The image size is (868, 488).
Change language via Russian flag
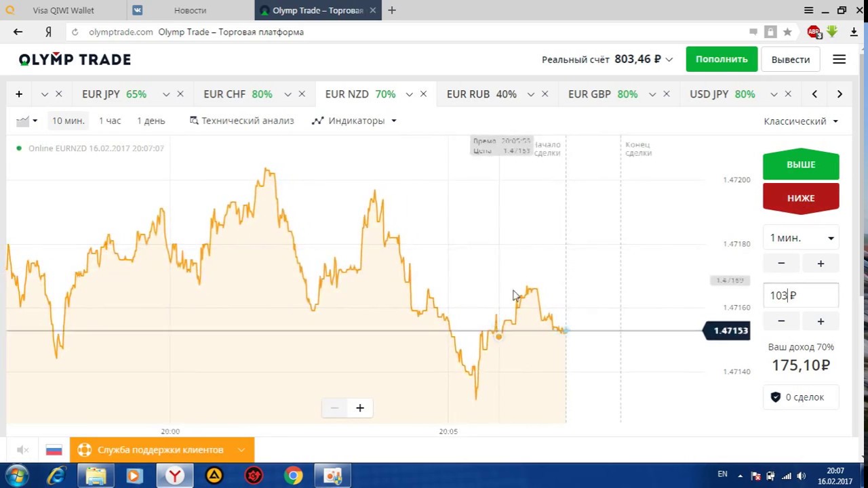point(54,450)
